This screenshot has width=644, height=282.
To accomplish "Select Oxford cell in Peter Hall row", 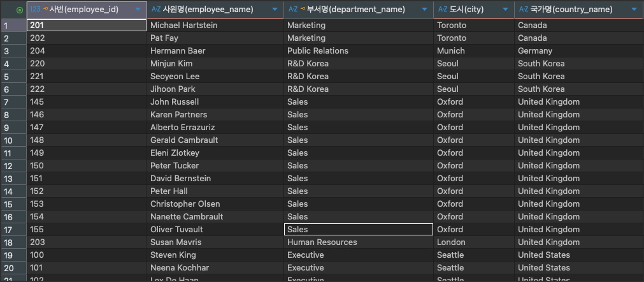I will coord(474,191).
